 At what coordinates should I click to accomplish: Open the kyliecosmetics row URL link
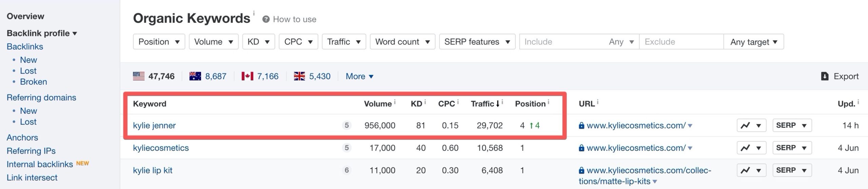click(636, 148)
